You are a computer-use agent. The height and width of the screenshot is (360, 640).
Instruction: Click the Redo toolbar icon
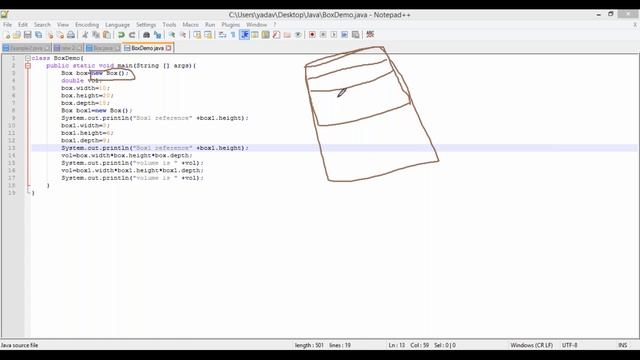(132, 35)
